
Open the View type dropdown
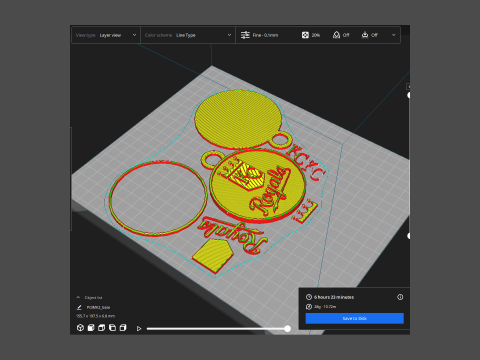pyautogui.click(x=106, y=35)
